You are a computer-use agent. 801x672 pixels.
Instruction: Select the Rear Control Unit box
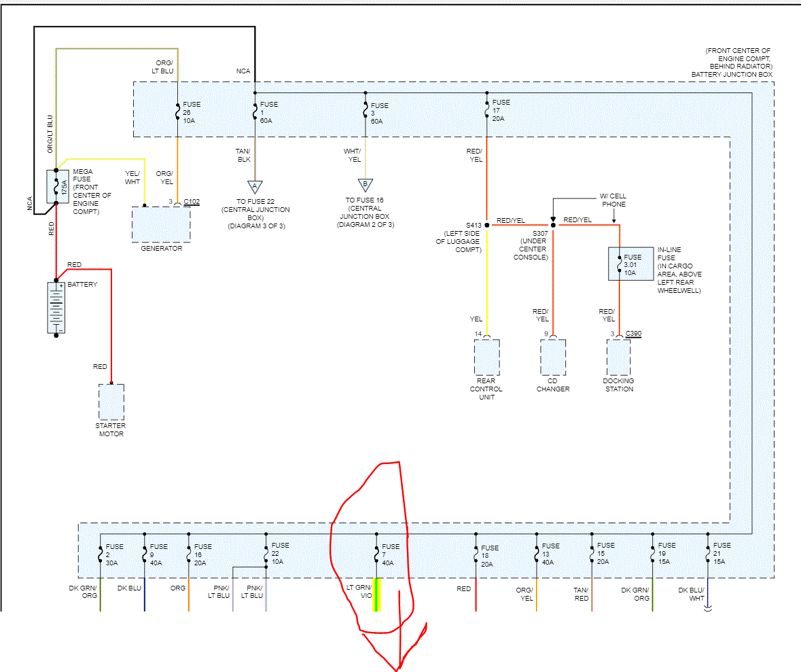487,357
